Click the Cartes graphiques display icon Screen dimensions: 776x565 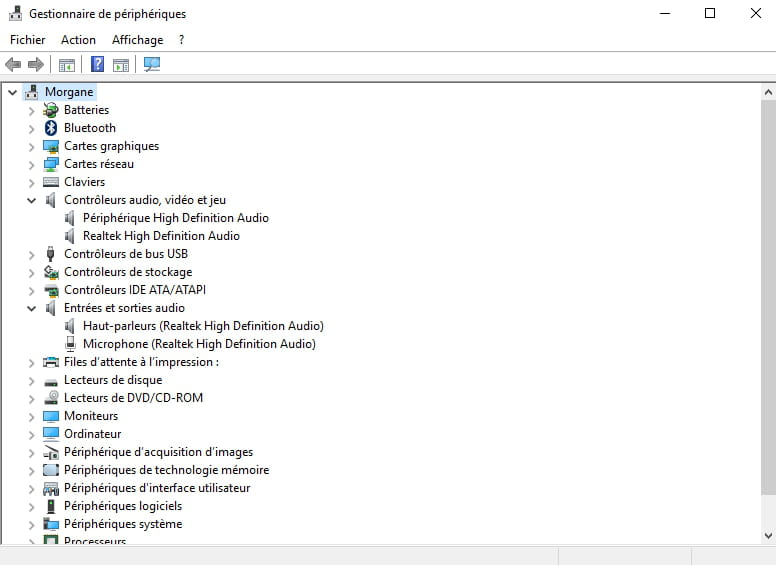tap(51, 146)
